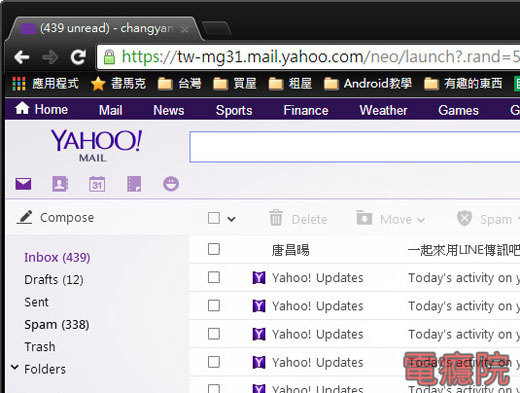Open the 一起來用LINE傳訊吧 subject line
This screenshot has width=520, height=393.
point(464,250)
